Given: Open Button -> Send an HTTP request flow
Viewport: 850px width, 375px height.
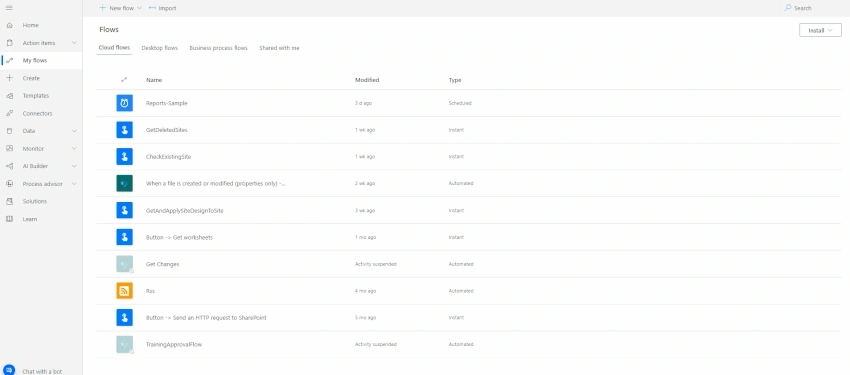Looking at the screenshot, I should tap(206, 318).
